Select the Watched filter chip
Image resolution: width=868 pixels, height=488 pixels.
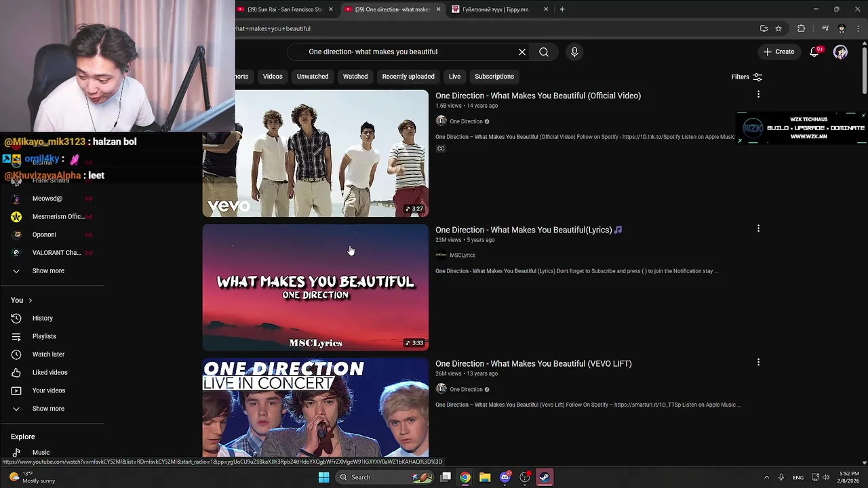coord(355,77)
